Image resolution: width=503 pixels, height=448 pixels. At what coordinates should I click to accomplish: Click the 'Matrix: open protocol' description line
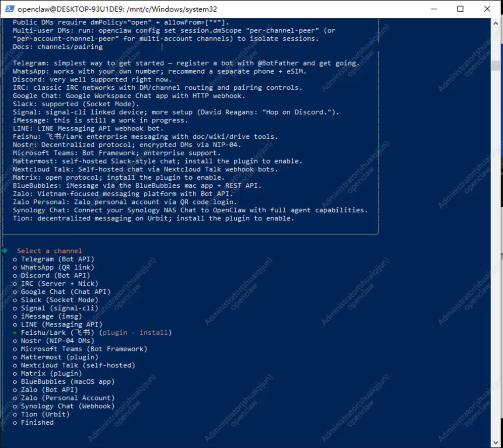[119, 177]
